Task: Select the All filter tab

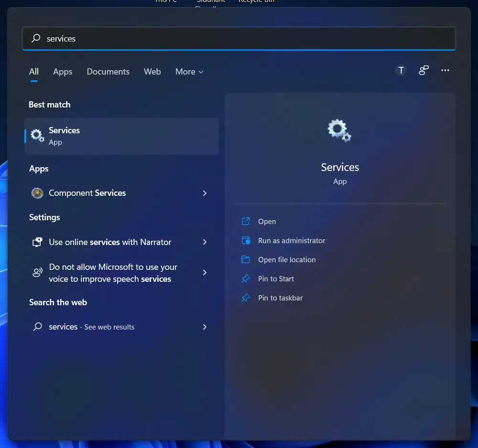Action: (34, 72)
